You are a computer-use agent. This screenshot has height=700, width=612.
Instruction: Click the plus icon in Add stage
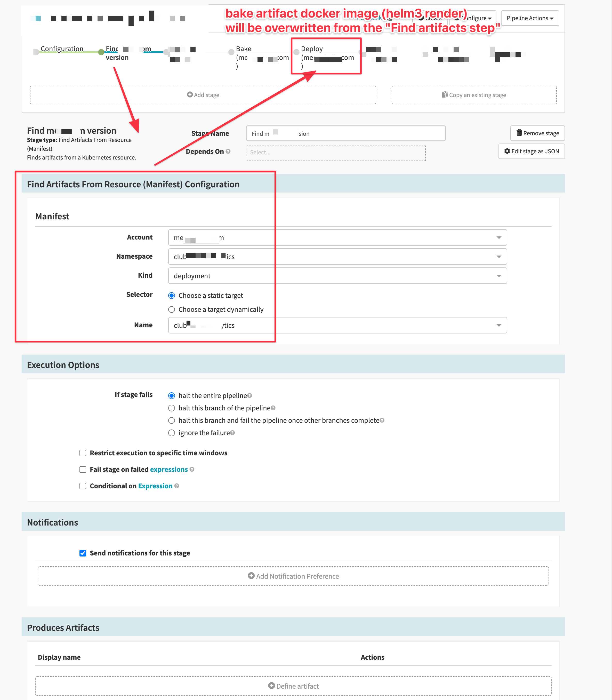click(190, 95)
